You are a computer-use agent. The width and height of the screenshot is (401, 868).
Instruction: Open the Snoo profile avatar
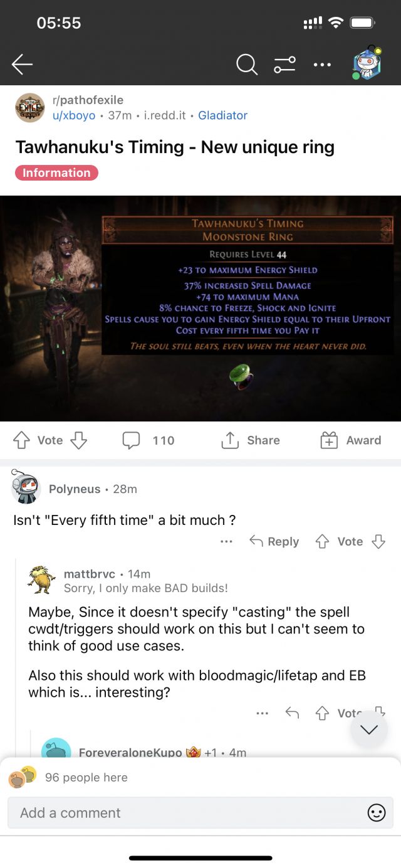[x=367, y=63]
